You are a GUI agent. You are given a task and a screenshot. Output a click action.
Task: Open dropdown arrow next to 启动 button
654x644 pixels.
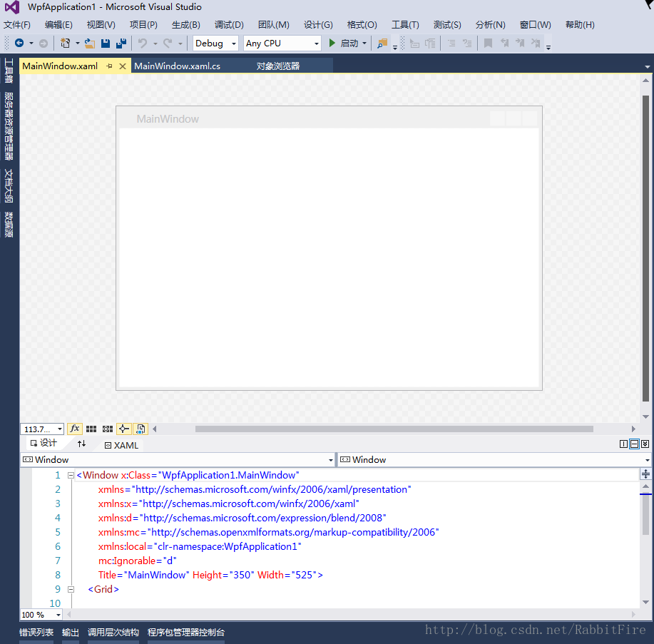[364, 43]
